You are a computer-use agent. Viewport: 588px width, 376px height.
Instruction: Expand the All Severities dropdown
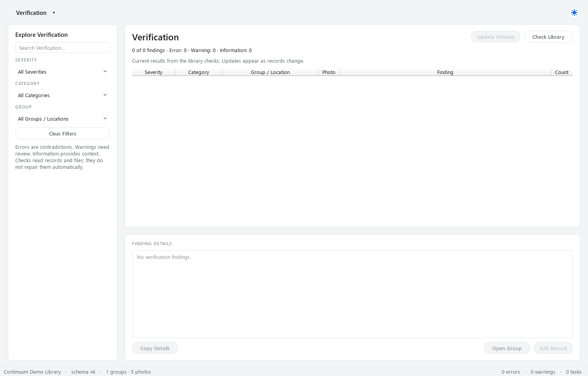63,72
